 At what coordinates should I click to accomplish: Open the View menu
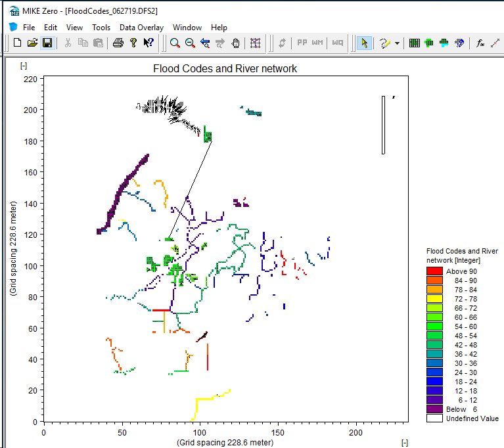(x=74, y=28)
